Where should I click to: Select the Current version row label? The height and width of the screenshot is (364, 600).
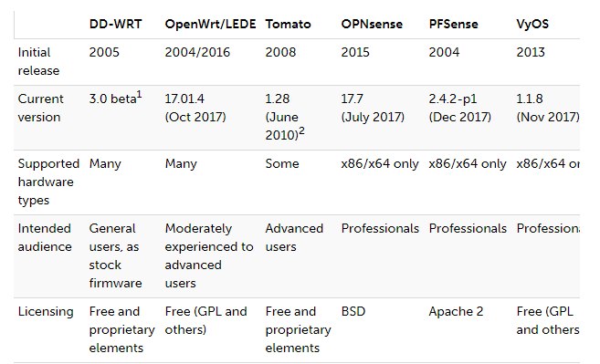click(x=40, y=108)
